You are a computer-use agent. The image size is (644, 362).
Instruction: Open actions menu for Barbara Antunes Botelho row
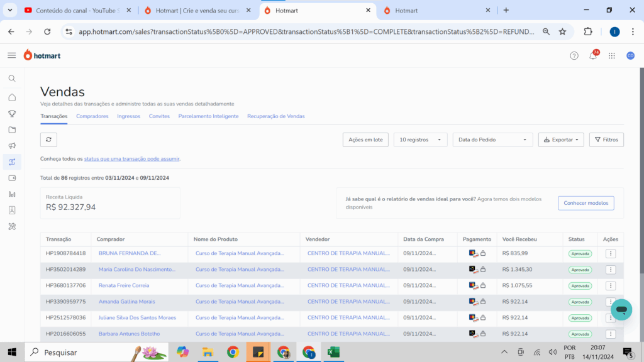pyautogui.click(x=611, y=334)
